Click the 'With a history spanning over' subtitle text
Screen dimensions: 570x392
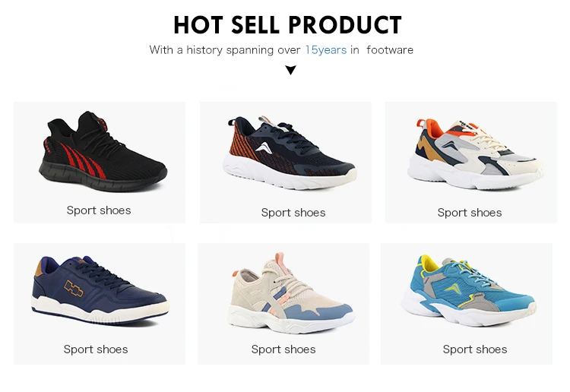[x=225, y=50]
